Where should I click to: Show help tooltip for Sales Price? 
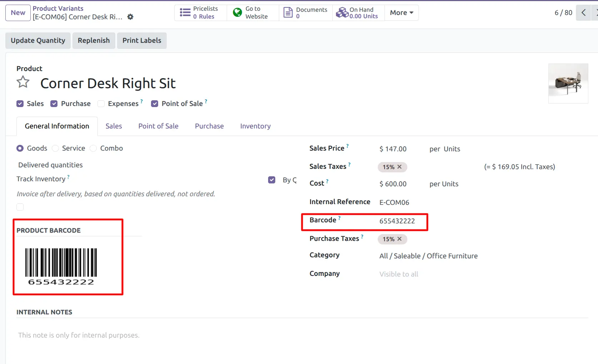(x=347, y=146)
